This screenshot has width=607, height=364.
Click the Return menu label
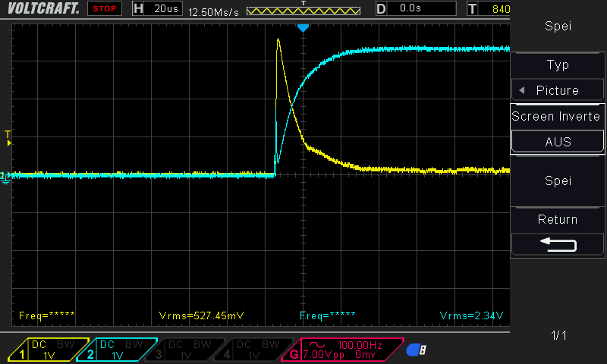[x=558, y=219]
